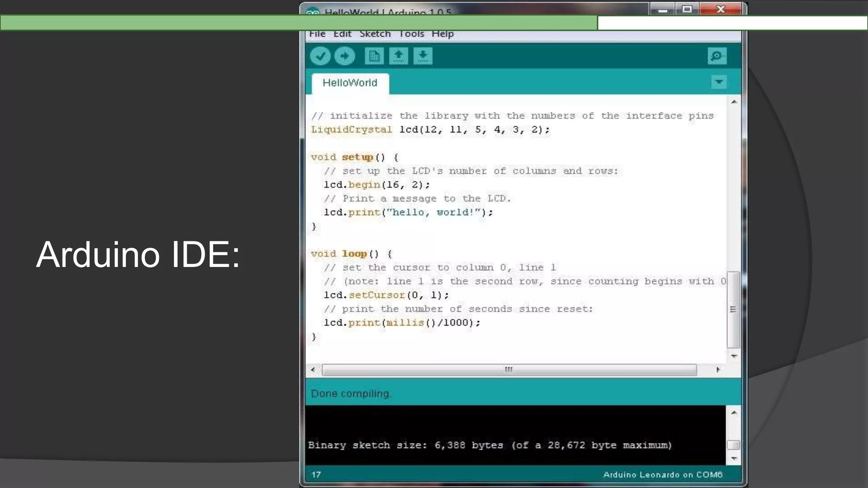Click the Open sketch icon
This screenshot has width=868, height=488.
click(398, 56)
